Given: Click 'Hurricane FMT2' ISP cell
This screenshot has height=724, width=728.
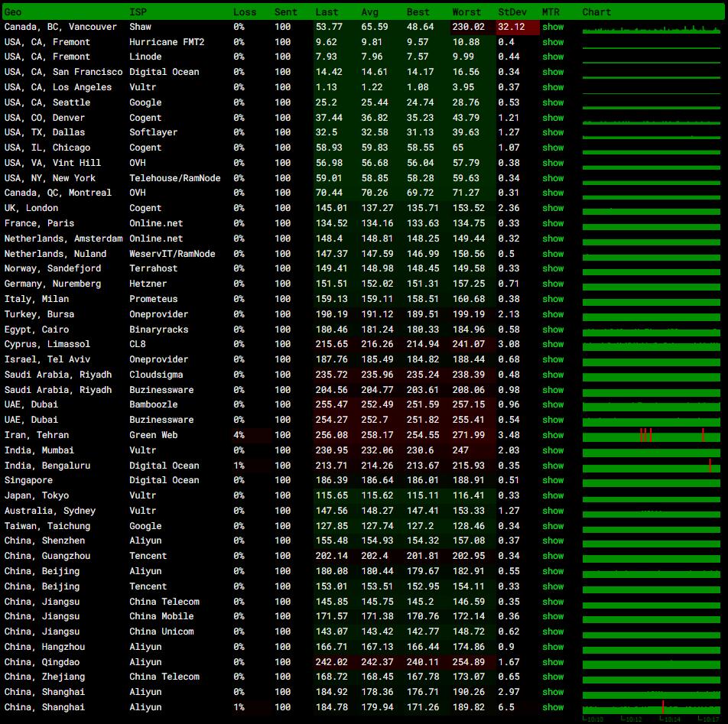Looking at the screenshot, I should point(167,42).
